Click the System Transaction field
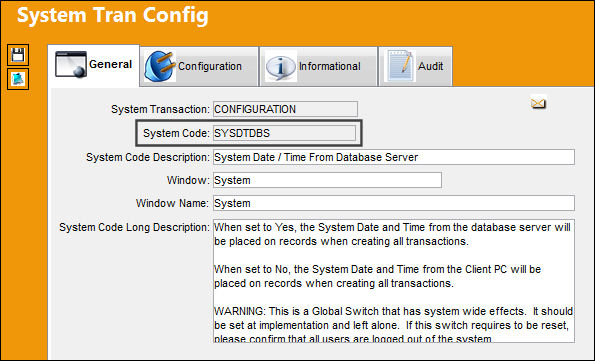 pyautogui.click(x=285, y=109)
